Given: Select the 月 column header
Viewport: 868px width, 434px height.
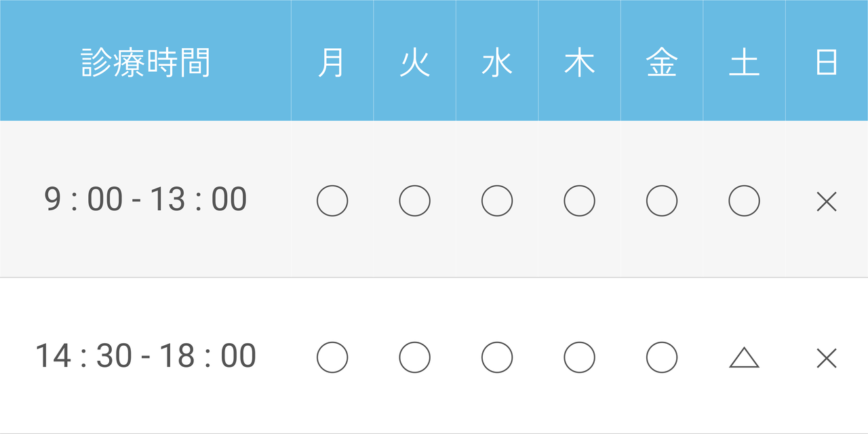Looking at the screenshot, I should [x=332, y=62].
